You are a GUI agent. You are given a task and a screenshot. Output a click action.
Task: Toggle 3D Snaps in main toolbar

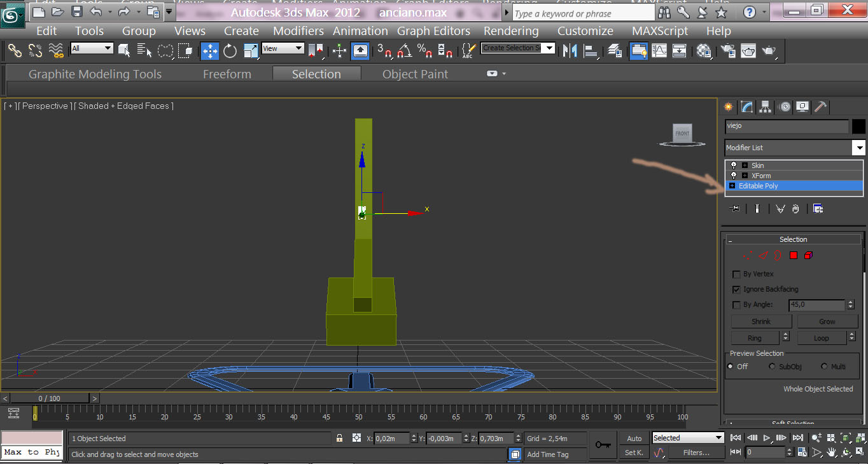click(384, 50)
